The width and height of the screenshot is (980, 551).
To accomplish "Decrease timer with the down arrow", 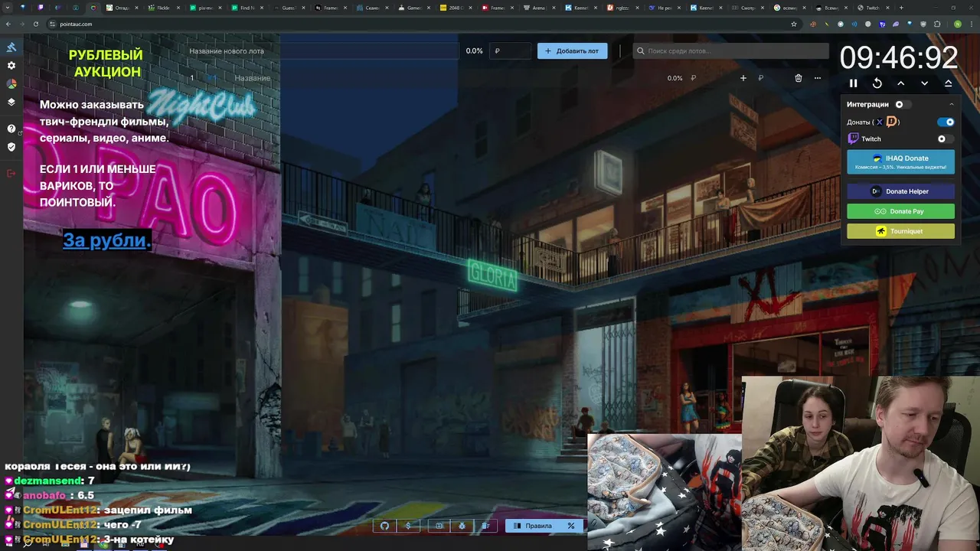I will pos(924,83).
